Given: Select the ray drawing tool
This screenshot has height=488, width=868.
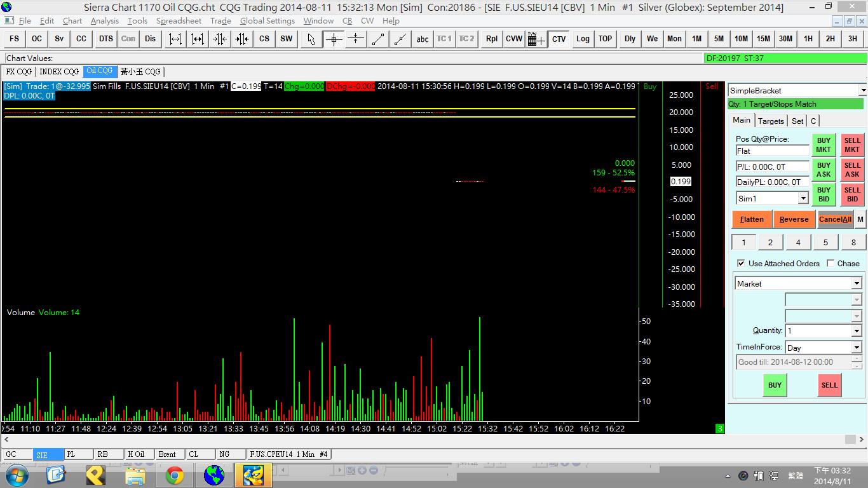Looking at the screenshot, I should coord(400,39).
